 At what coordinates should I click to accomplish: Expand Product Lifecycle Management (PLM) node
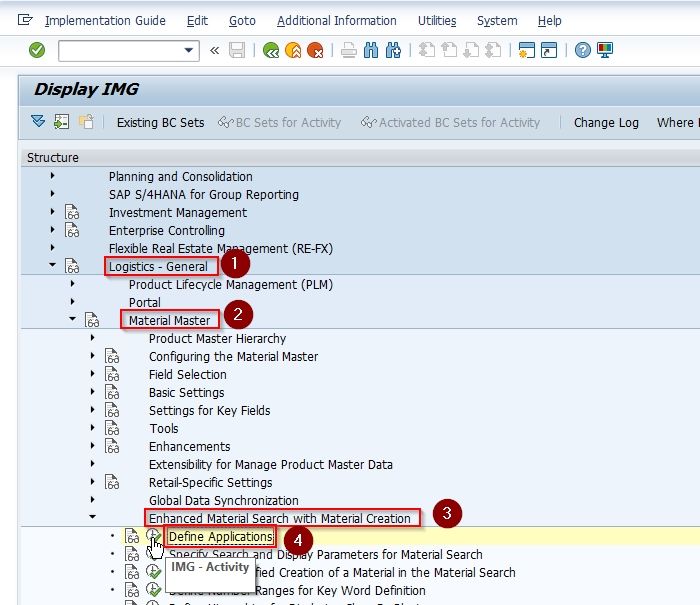73,284
